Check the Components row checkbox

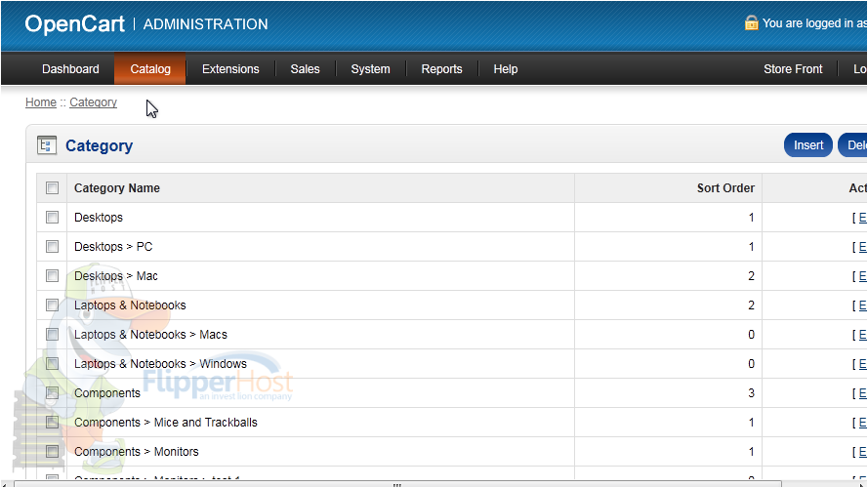pyautogui.click(x=52, y=393)
